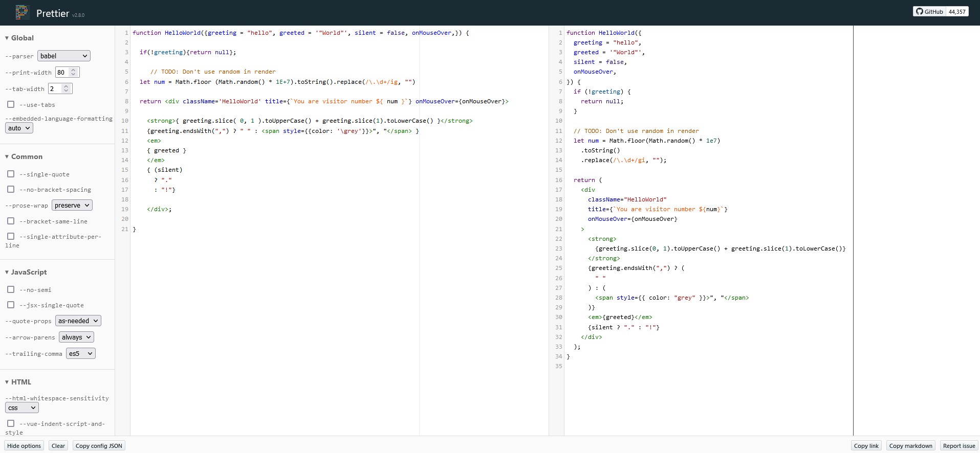Click the Prettier logo icon

coord(22,13)
